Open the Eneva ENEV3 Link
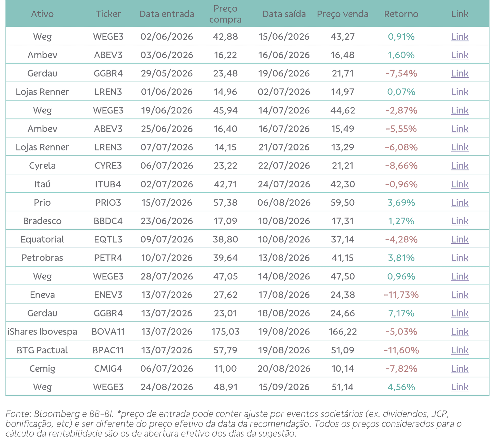 (x=459, y=295)
